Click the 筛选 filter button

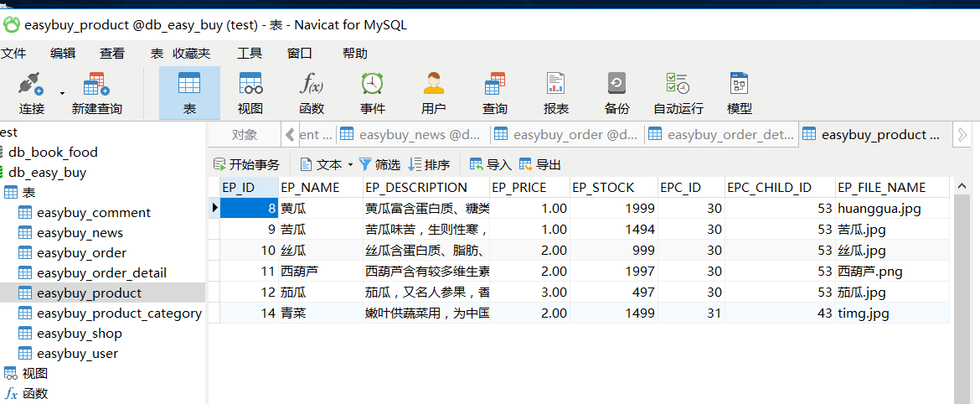379,165
